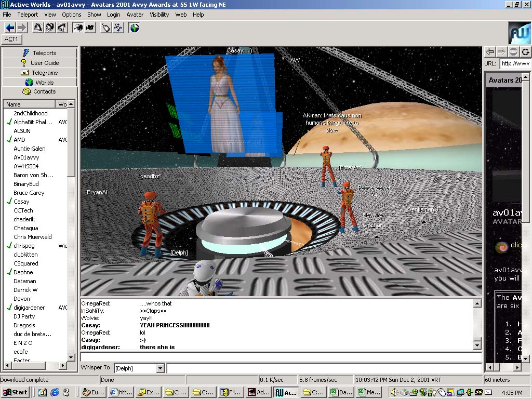
Task: Select Casay in the contacts list
Action: (x=21, y=202)
